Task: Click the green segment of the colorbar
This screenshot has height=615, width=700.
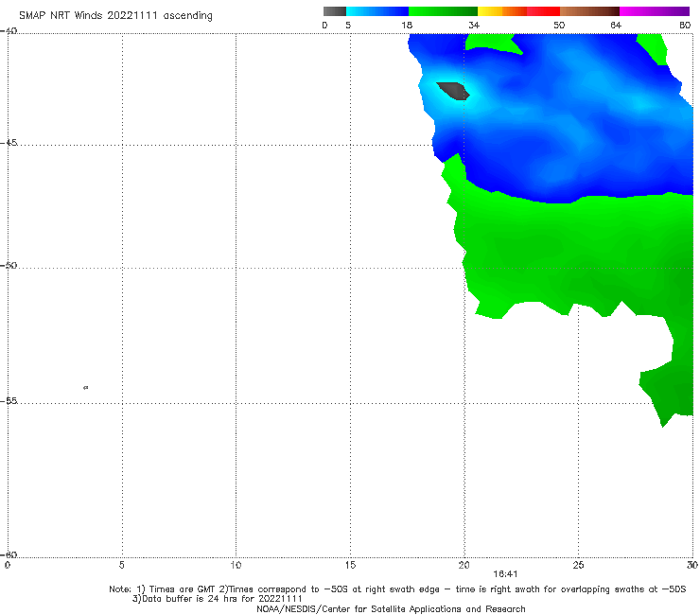Action: pos(443,11)
